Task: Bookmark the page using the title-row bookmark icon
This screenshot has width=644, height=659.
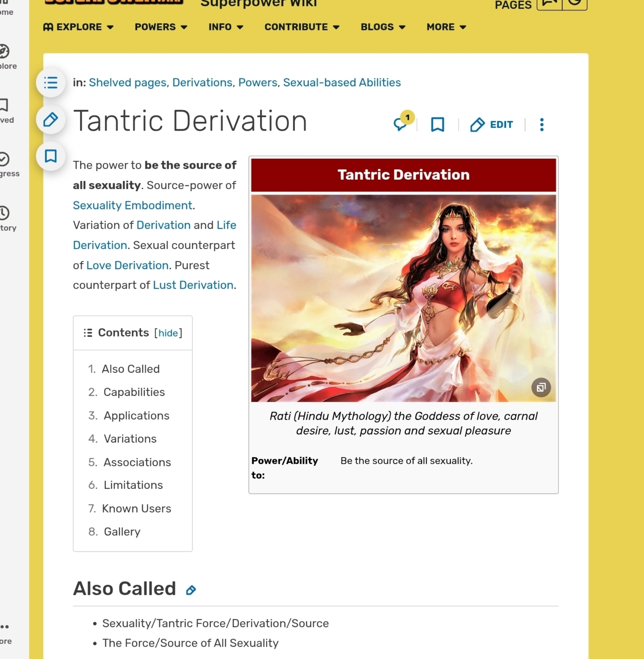Action: pyautogui.click(x=437, y=124)
